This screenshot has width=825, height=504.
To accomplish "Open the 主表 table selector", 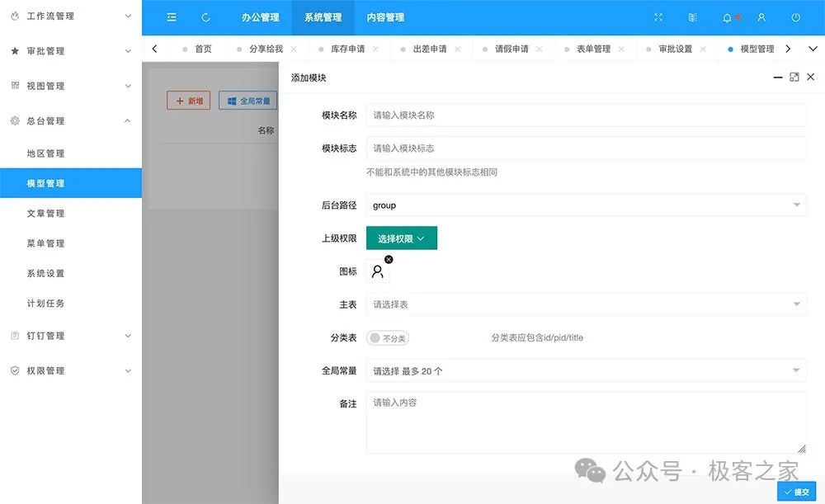I will click(586, 304).
